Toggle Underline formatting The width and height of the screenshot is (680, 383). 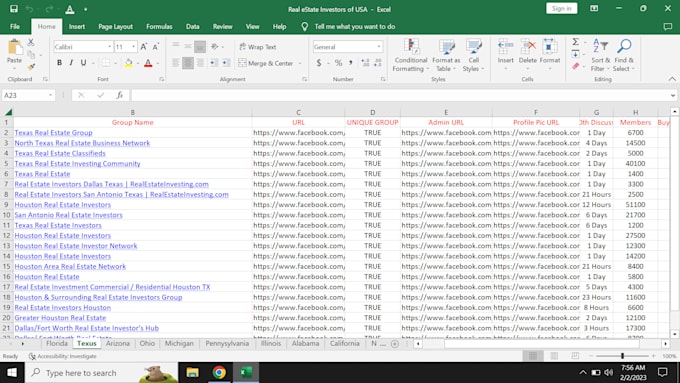(x=83, y=63)
